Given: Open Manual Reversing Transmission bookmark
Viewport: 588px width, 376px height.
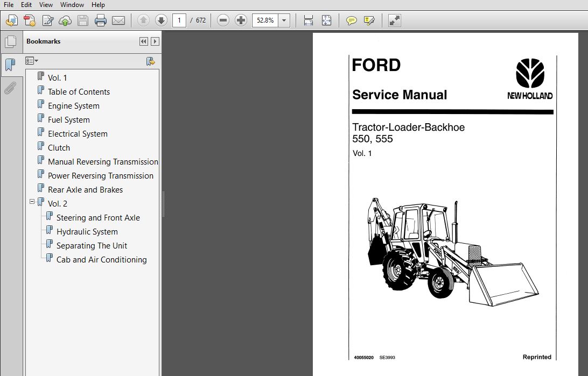Looking at the screenshot, I should [103, 162].
